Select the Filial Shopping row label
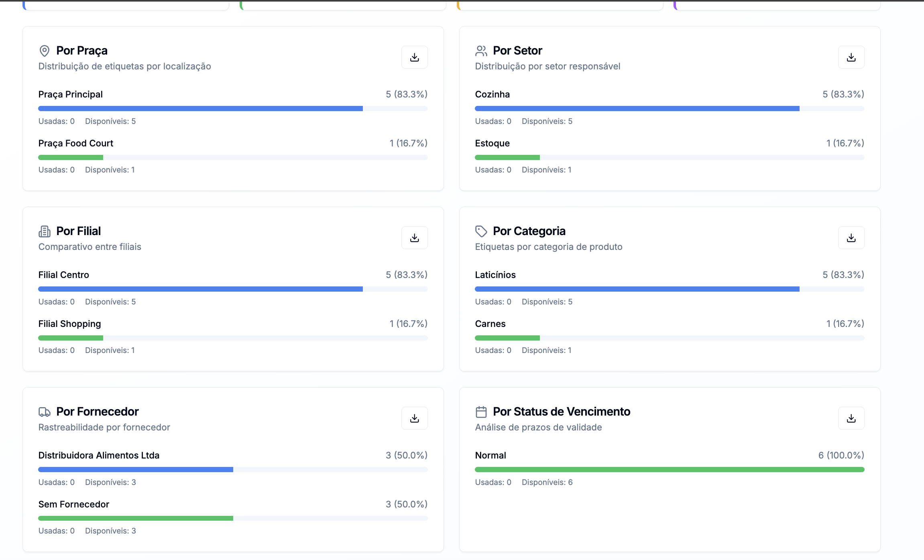This screenshot has height=560, width=924. [x=70, y=324]
